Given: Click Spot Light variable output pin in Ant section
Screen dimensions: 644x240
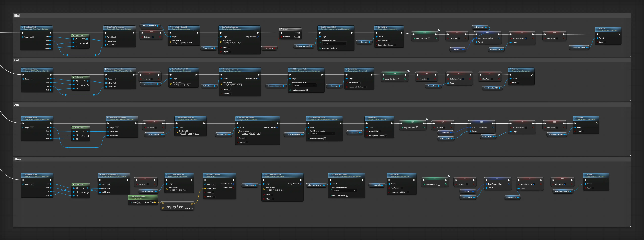Looking at the screenshot, I should 360,133.
